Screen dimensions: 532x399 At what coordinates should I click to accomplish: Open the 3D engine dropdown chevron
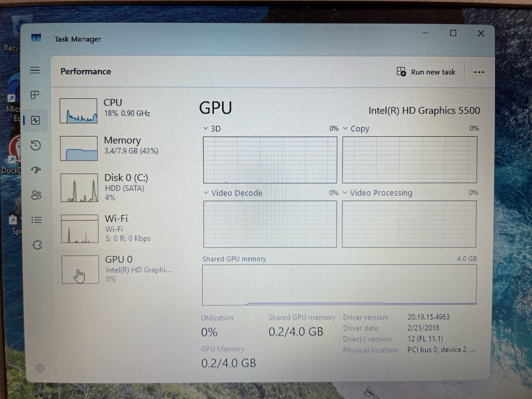205,128
